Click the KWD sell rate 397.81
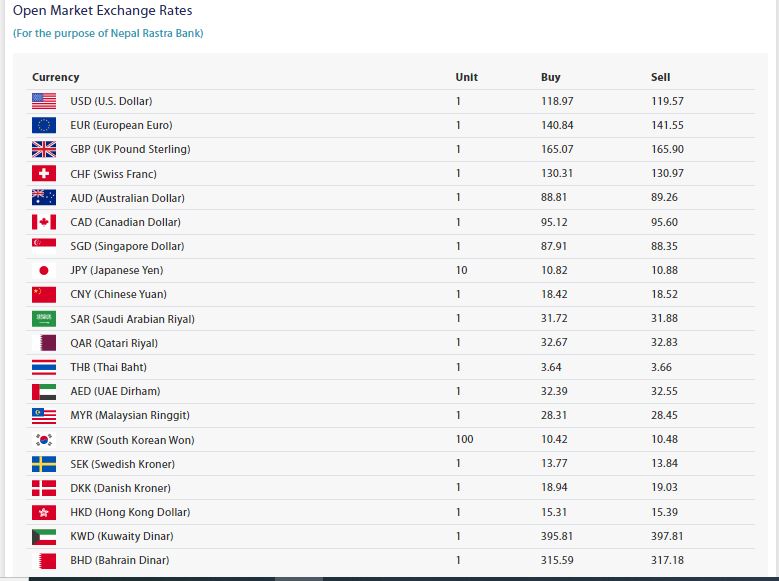 pyautogui.click(x=667, y=536)
